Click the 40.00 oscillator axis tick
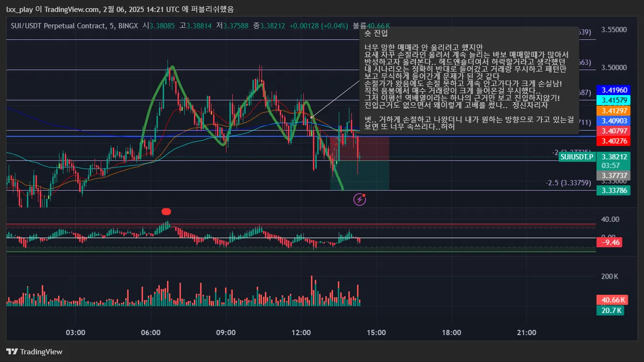This screenshot has width=644, height=362. pyautogui.click(x=610, y=219)
